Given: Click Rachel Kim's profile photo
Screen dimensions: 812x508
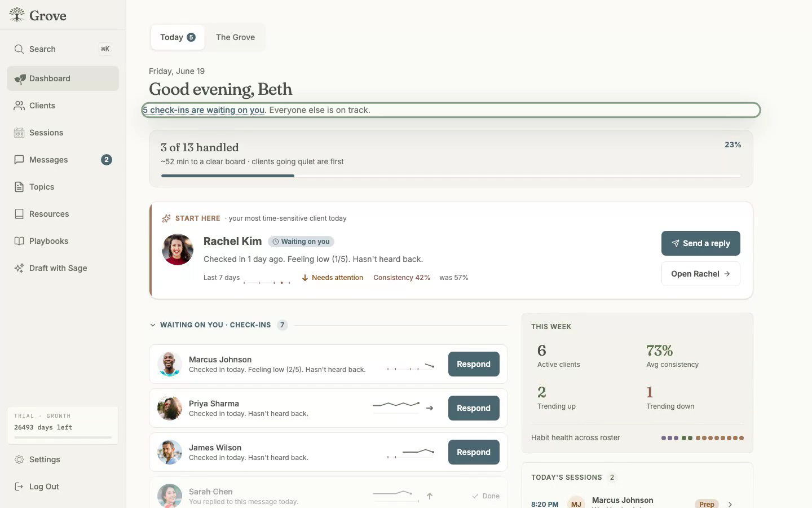Looking at the screenshot, I should point(178,249).
